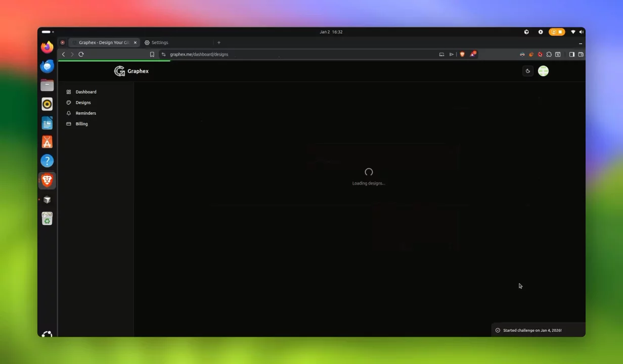Click the Reminders bell icon

coord(69,113)
